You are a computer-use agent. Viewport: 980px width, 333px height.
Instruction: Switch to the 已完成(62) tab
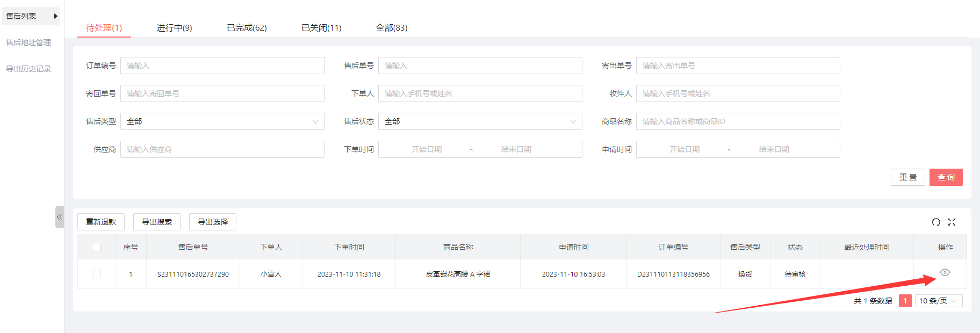247,28
